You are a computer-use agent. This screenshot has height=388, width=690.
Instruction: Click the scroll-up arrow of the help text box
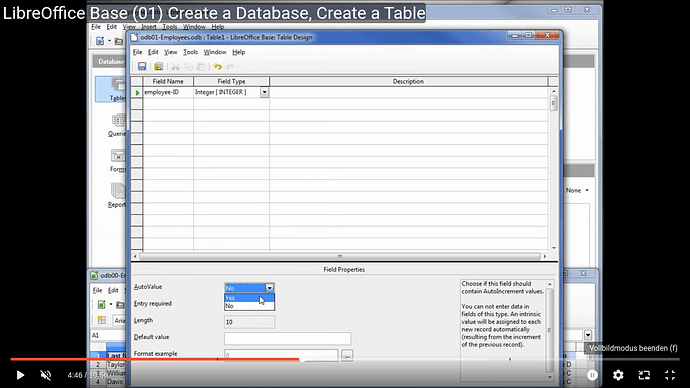pos(550,285)
